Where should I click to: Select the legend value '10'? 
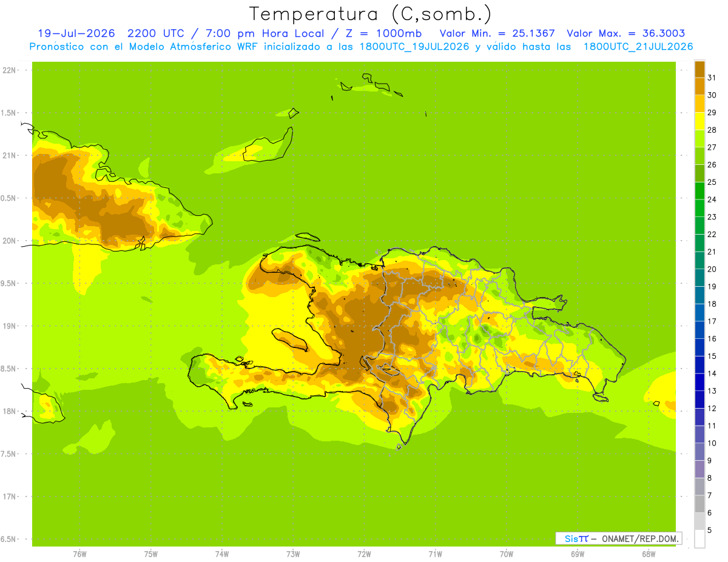coord(712,443)
